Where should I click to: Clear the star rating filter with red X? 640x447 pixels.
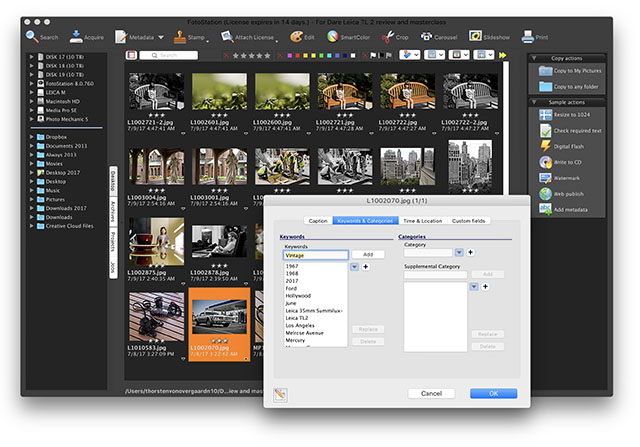[x=226, y=55]
